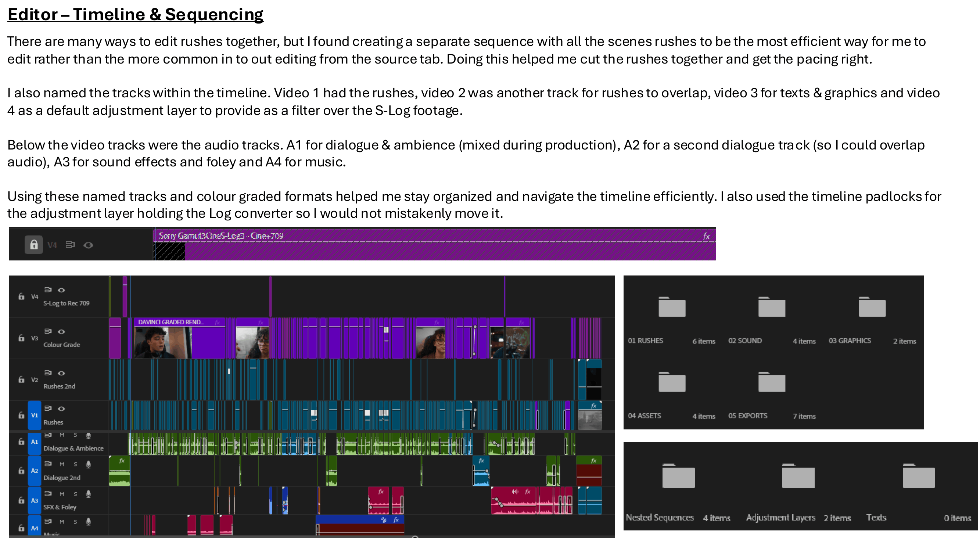
Task: Mute the Dialogue 2nd A2 track
Action: (x=62, y=464)
